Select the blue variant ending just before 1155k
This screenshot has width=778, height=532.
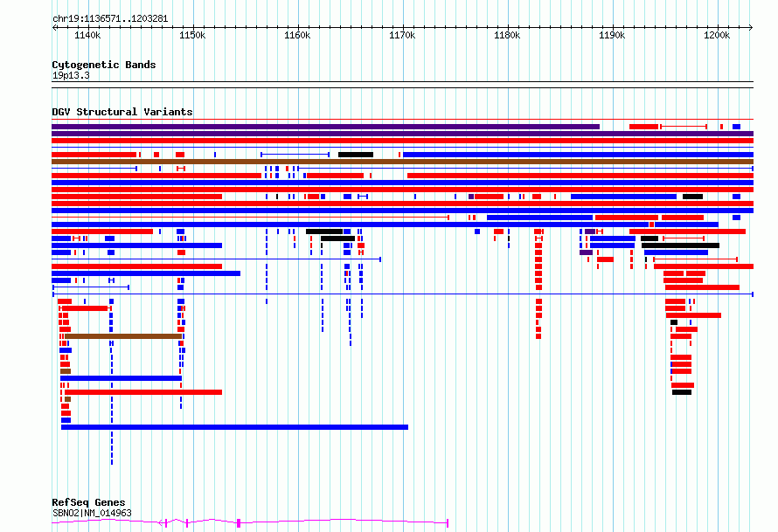146,273
